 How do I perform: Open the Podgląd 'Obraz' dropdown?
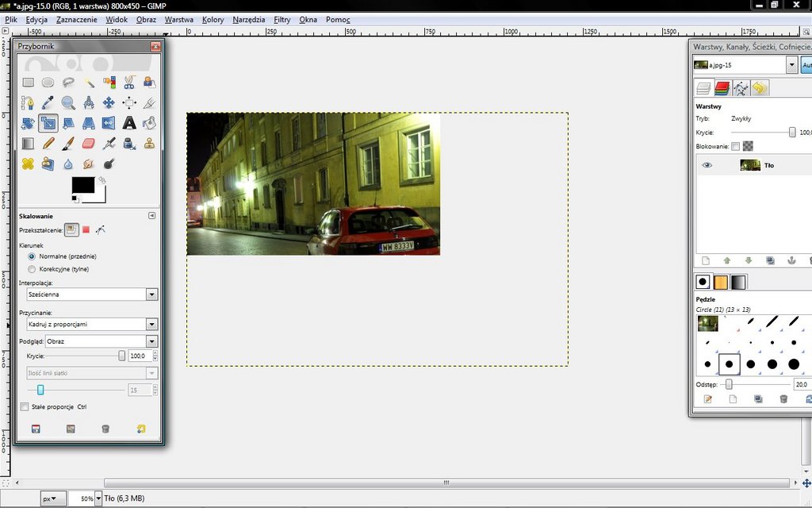tap(101, 341)
